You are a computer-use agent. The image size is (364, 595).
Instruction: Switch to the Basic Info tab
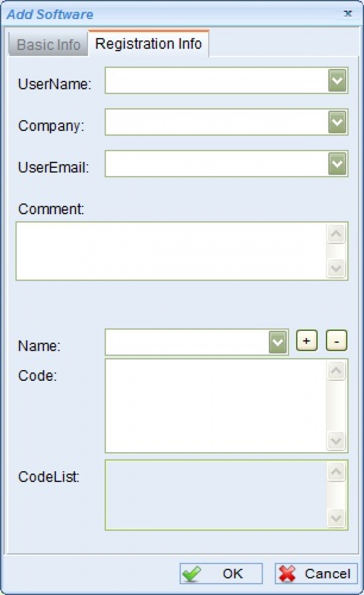(x=49, y=45)
